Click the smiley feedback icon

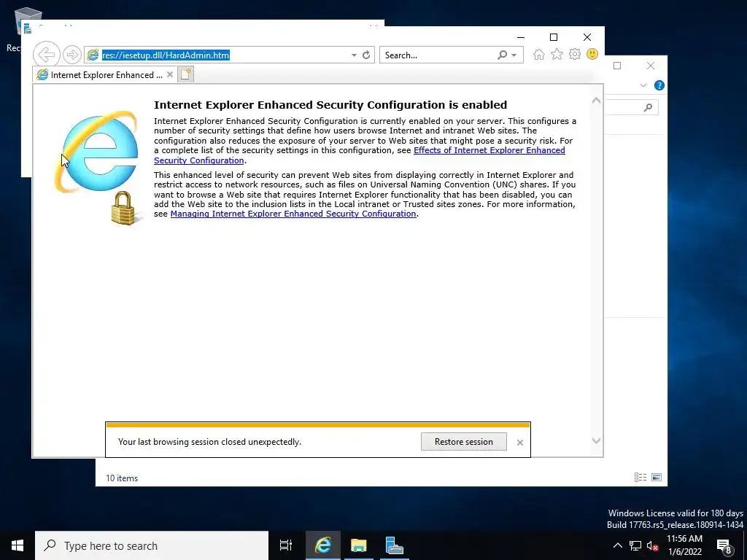592,54
